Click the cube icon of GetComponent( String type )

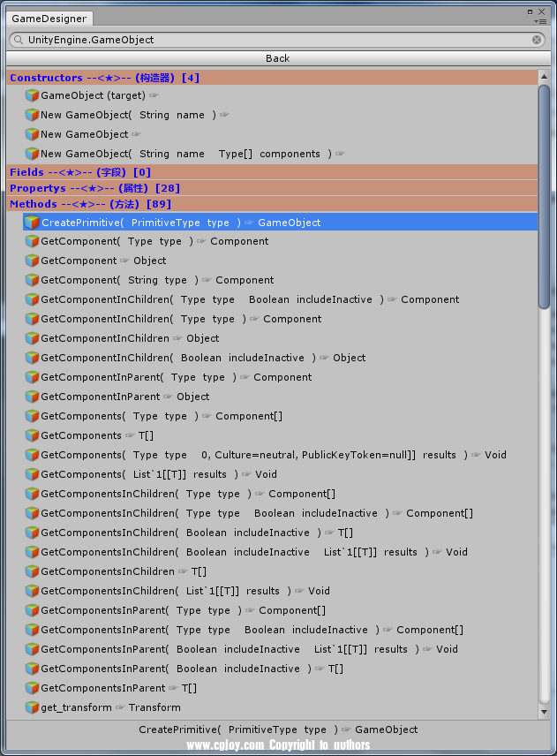(32, 280)
